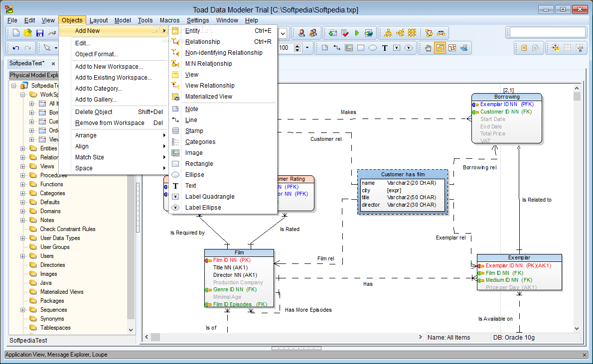The width and height of the screenshot is (593, 364).
Task: Select the pointer arrow tool
Action: coord(47,48)
